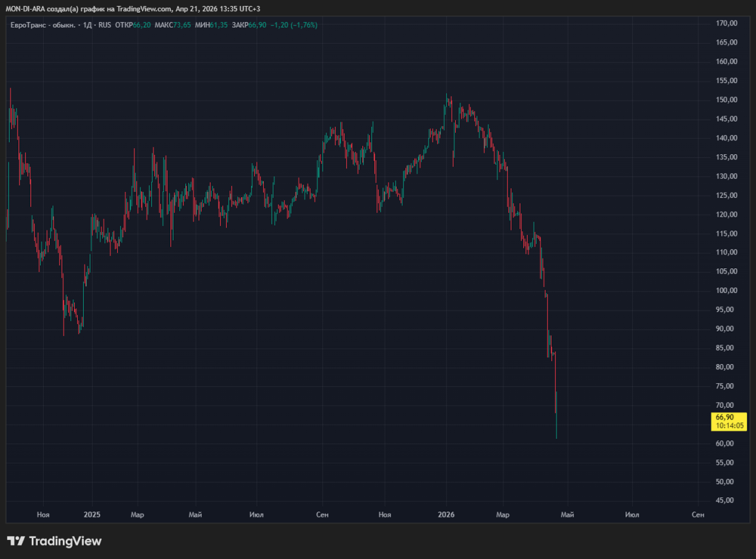The height and width of the screenshot is (559, 756).
Task: Click the МИН 61,35 low value
Action: coord(211,25)
